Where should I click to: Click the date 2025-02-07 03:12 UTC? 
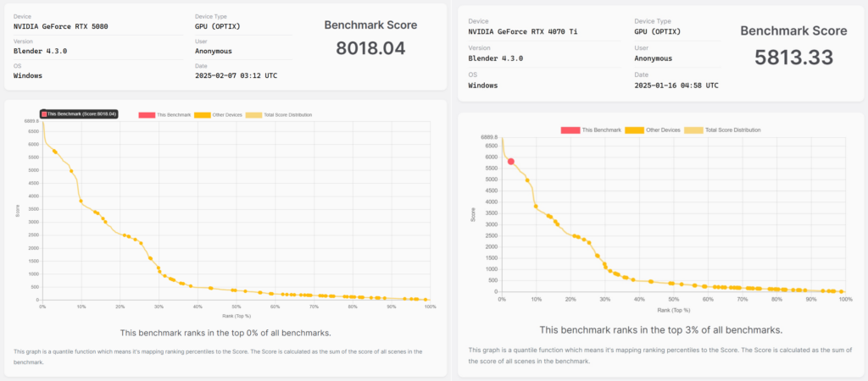coord(236,75)
